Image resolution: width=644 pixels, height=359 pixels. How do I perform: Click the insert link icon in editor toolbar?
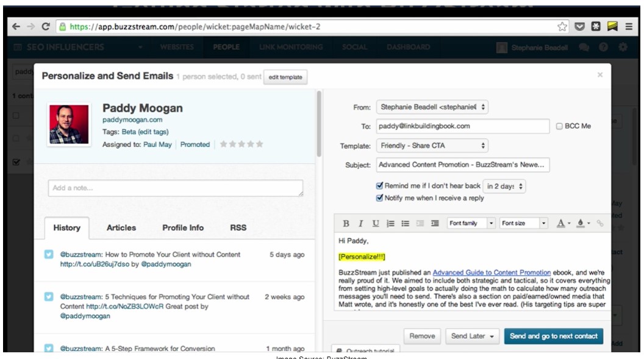[x=600, y=223]
